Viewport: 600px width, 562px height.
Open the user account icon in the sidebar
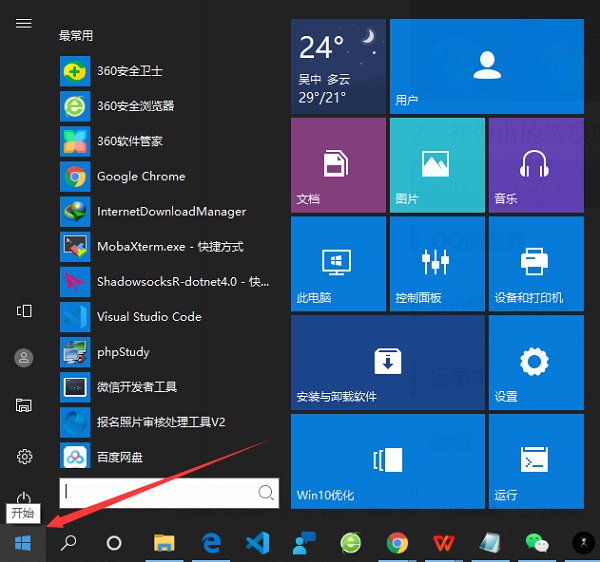(x=25, y=357)
